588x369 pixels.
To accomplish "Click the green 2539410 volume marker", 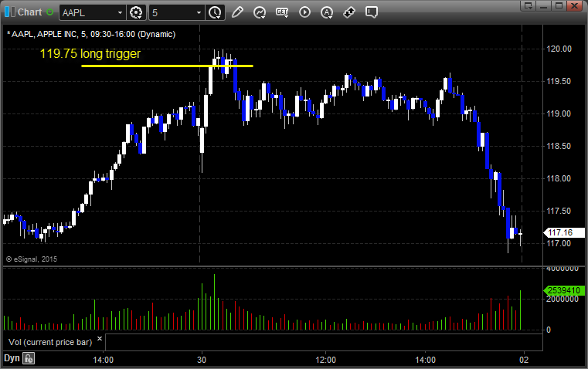I will click(x=563, y=290).
